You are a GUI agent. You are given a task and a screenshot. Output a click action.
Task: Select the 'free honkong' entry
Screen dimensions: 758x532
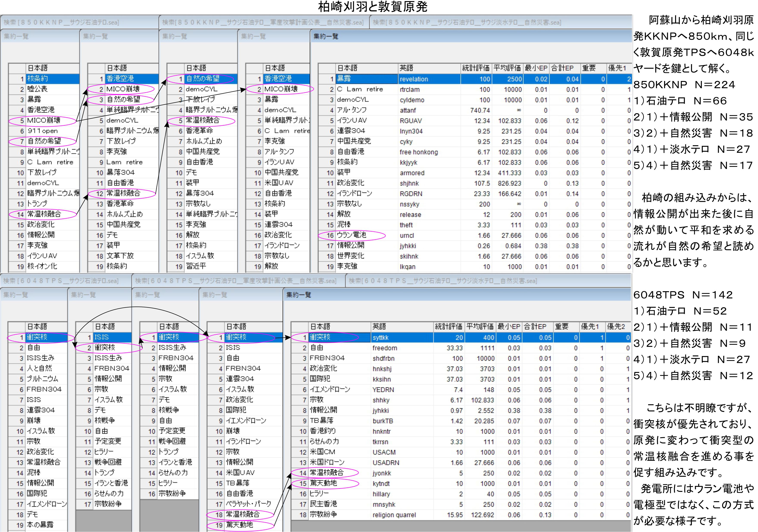(418, 152)
